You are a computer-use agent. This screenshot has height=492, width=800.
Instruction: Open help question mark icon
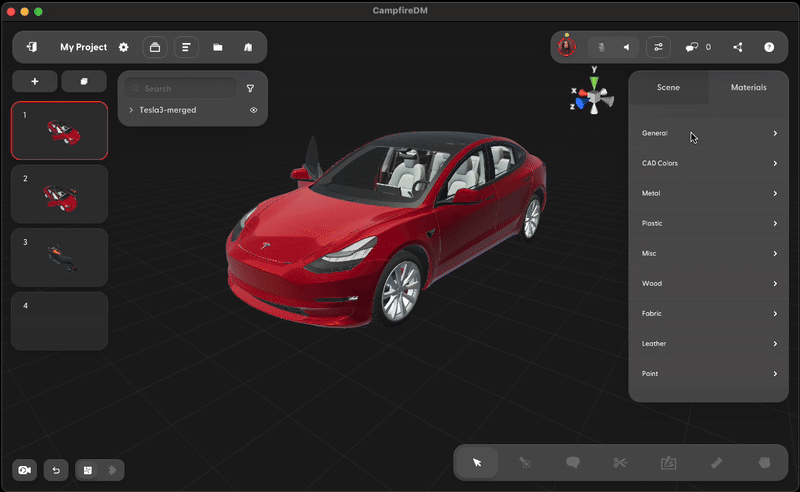(x=769, y=47)
